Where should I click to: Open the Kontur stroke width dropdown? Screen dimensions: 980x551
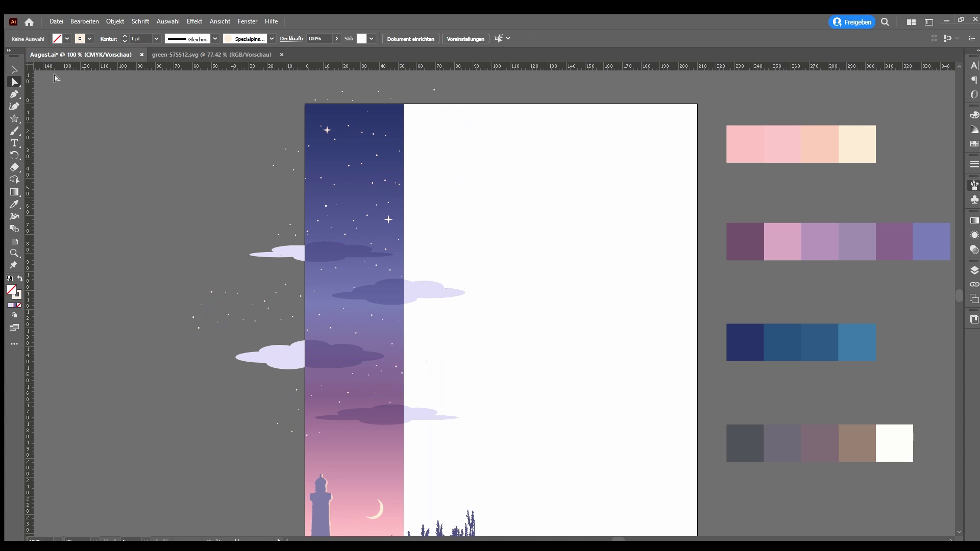pos(157,39)
